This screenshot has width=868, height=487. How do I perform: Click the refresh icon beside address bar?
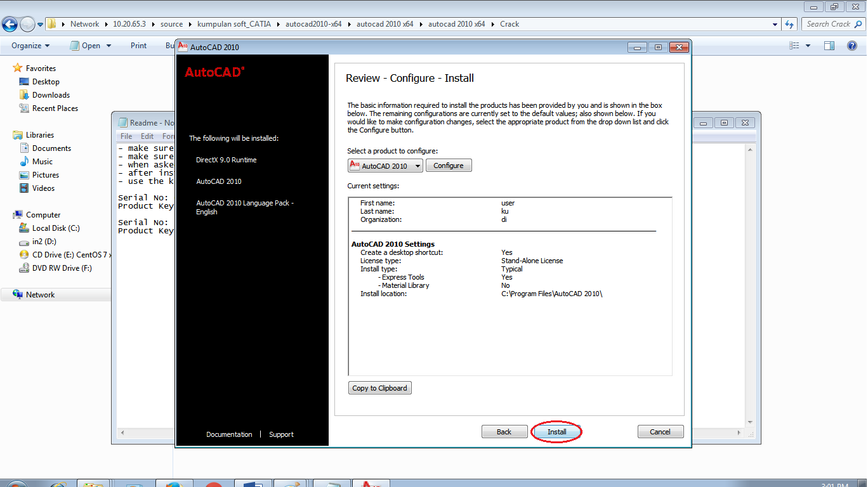tap(789, 24)
